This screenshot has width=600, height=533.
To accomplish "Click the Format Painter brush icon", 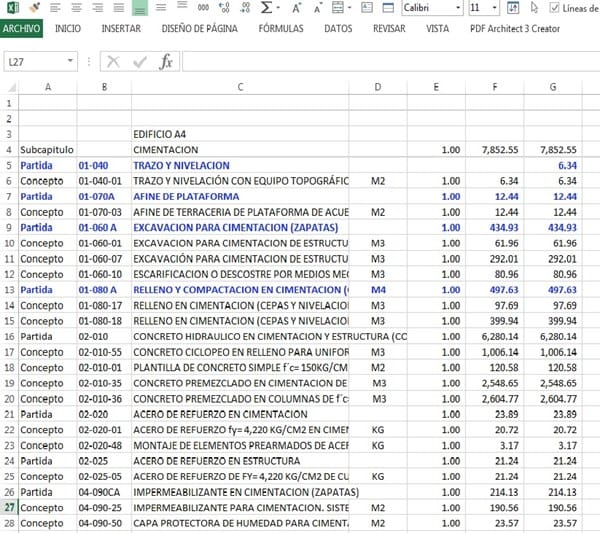I will pos(34,7).
